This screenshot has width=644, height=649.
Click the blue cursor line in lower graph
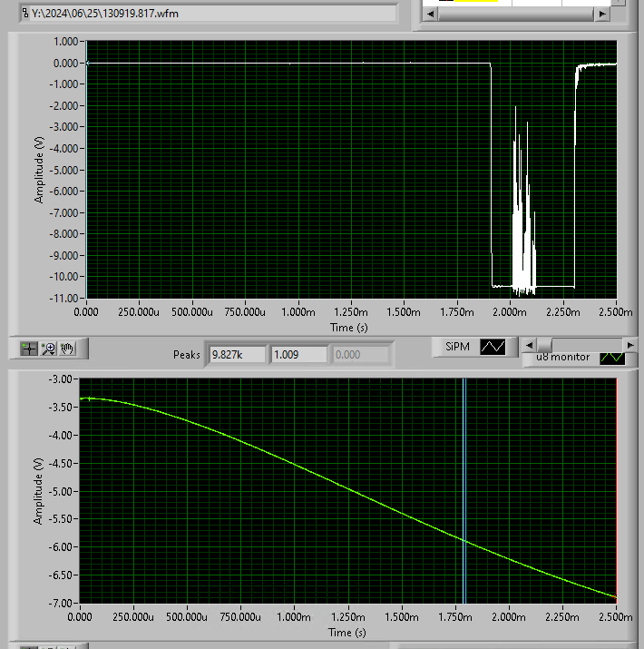click(x=464, y=490)
